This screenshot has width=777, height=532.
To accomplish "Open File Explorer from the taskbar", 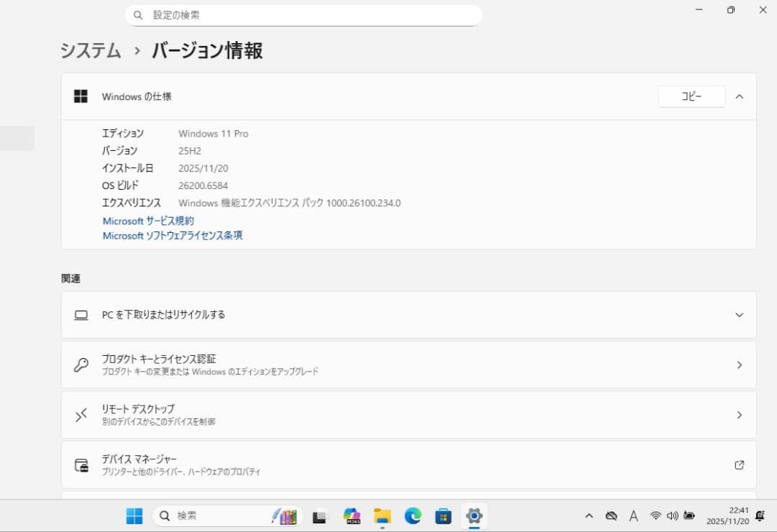I will (x=382, y=515).
